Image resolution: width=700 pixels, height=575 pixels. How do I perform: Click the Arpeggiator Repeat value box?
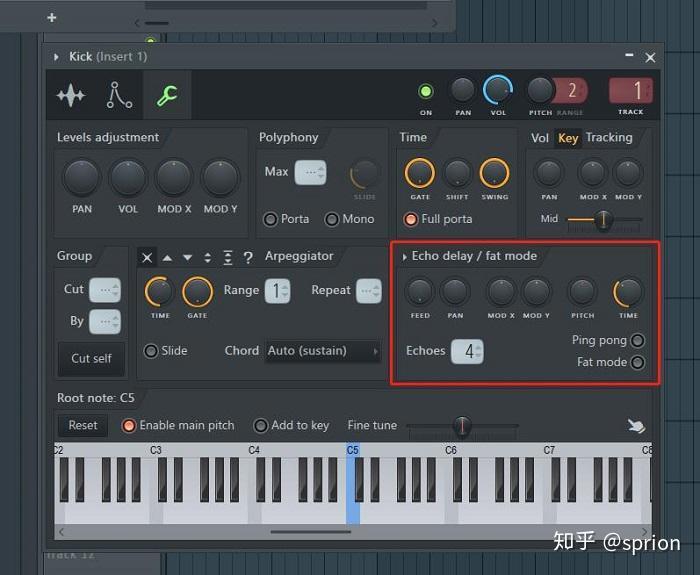tap(369, 291)
